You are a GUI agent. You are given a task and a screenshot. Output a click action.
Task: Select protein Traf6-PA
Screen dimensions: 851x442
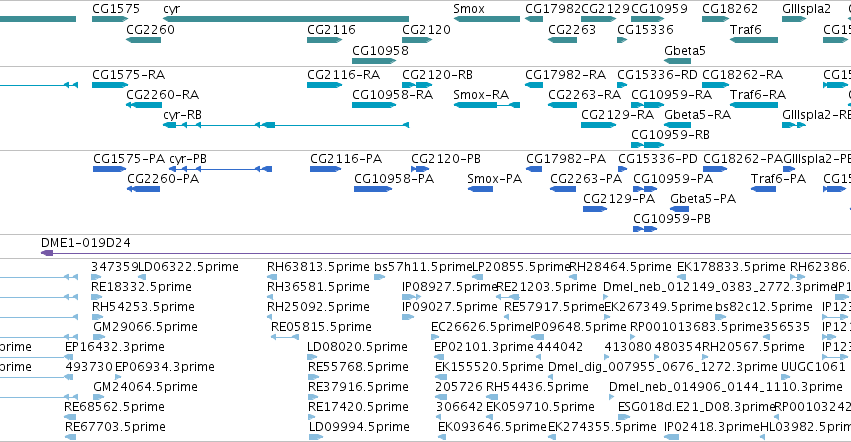763,189
